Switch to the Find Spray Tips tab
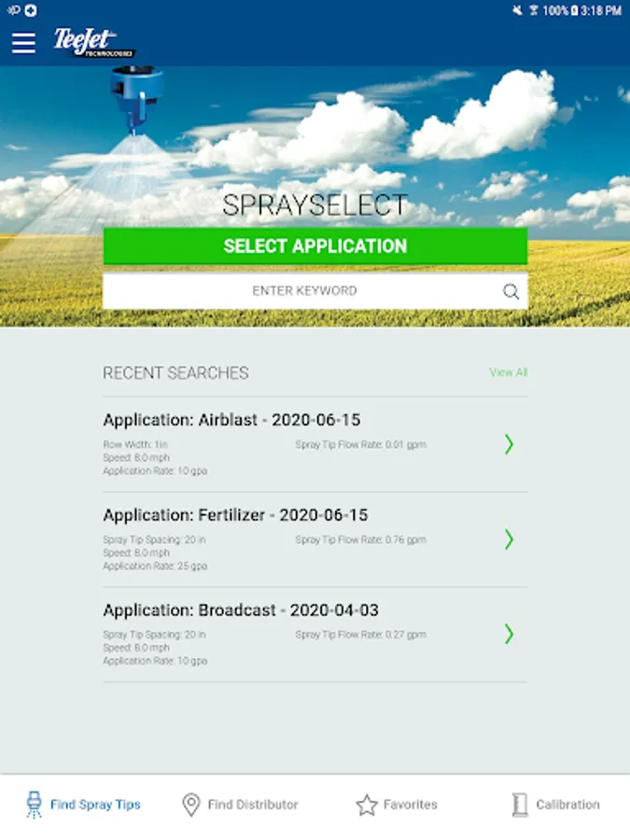 coord(83,805)
